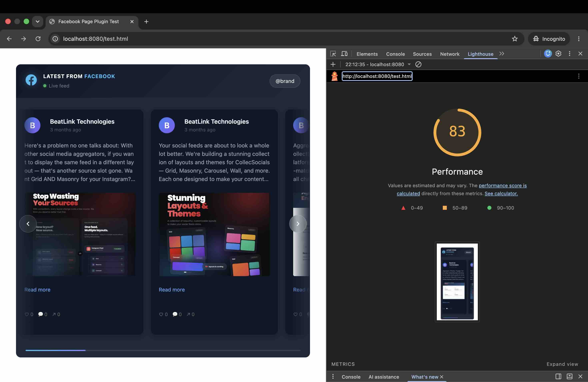Toggle the drawer's side panel layout icon
This screenshot has height=382, width=588.
[558, 376]
